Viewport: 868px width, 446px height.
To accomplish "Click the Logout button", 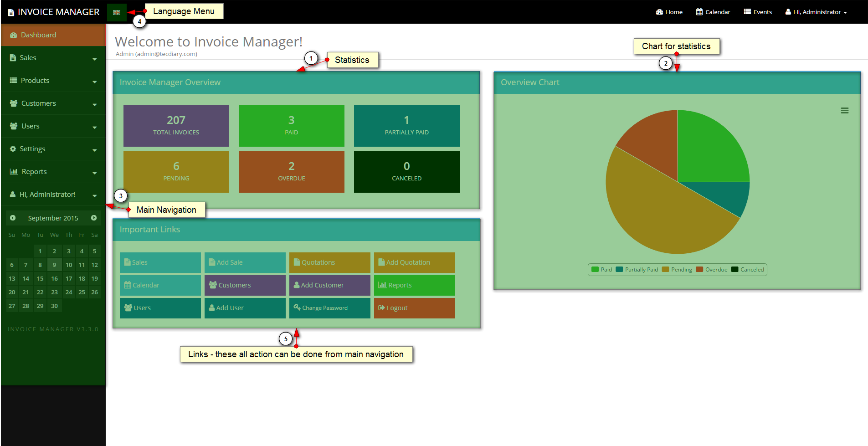I will (414, 308).
